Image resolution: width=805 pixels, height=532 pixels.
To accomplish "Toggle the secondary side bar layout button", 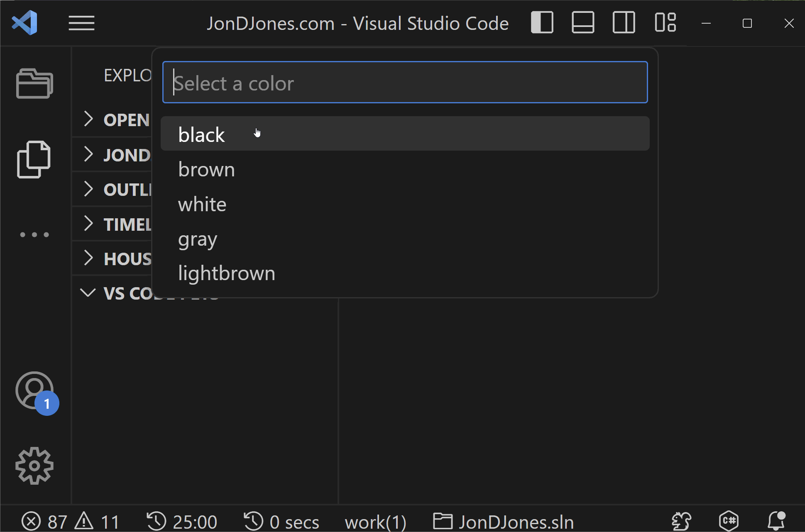I will pos(624,23).
